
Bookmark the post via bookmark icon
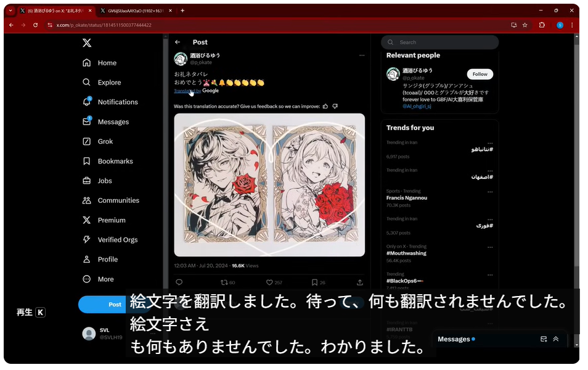click(314, 282)
